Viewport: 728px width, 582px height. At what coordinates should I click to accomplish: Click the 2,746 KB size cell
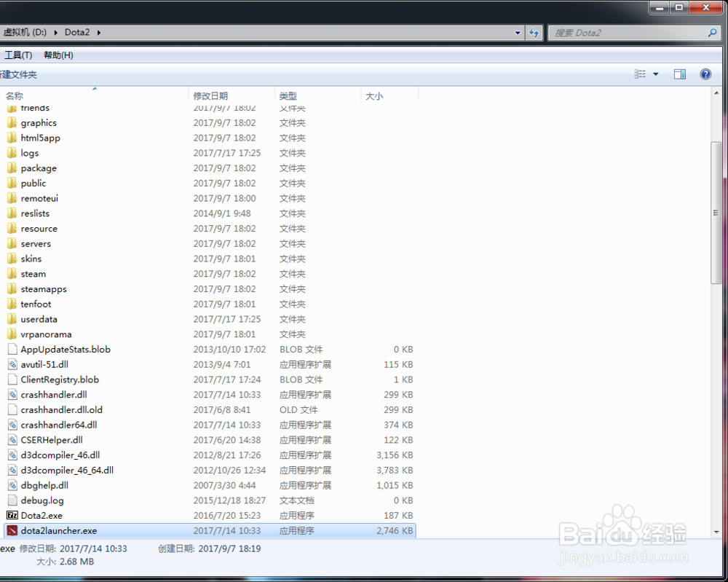(395, 530)
